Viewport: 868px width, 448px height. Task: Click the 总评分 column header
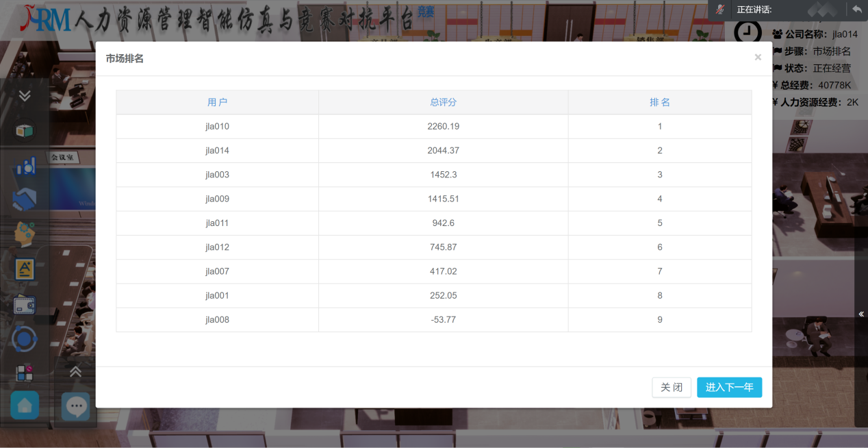(x=443, y=102)
